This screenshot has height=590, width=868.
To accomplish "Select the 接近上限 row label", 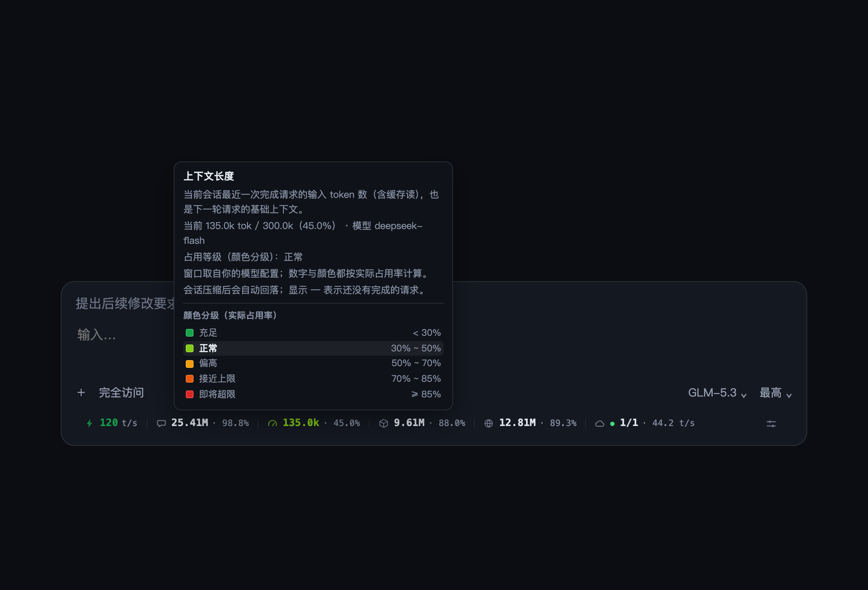I will (217, 379).
